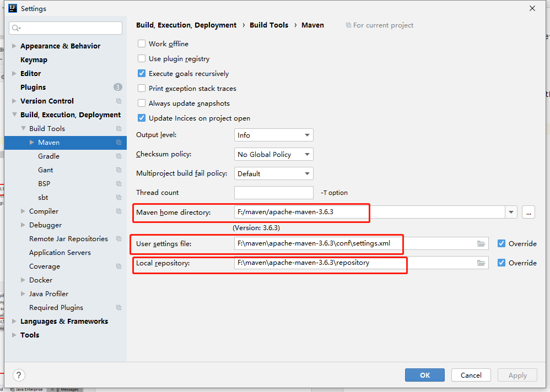Image resolution: width=550 pixels, height=392 pixels.
Task: Click the magnifier in the settings search box
Action: tap(14, 27)
